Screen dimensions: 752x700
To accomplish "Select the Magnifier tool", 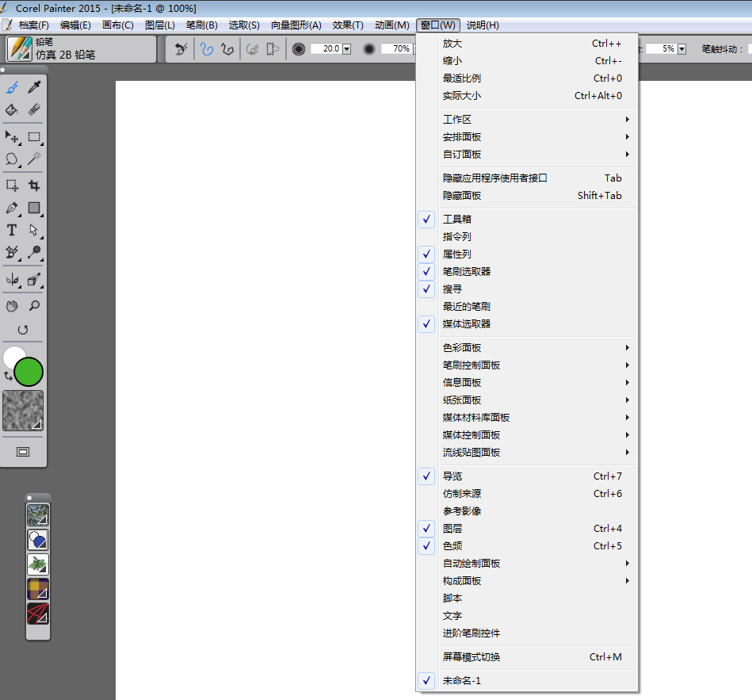I will (x=34, y=306).
